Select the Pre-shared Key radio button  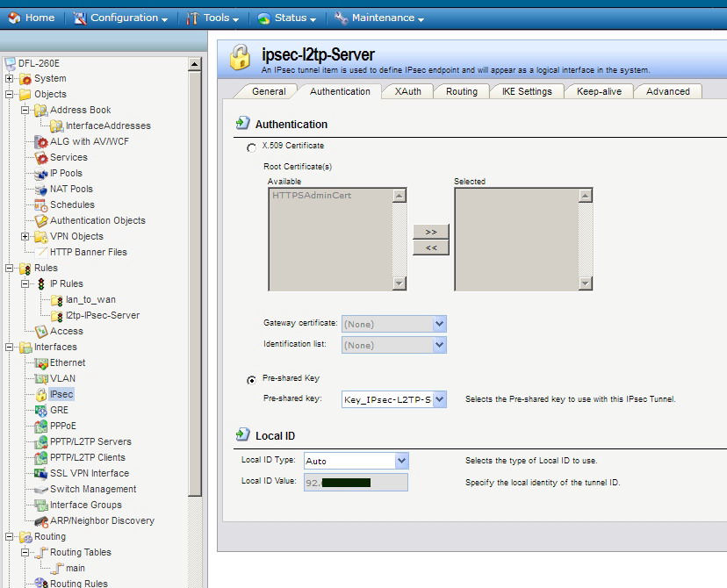252,380
